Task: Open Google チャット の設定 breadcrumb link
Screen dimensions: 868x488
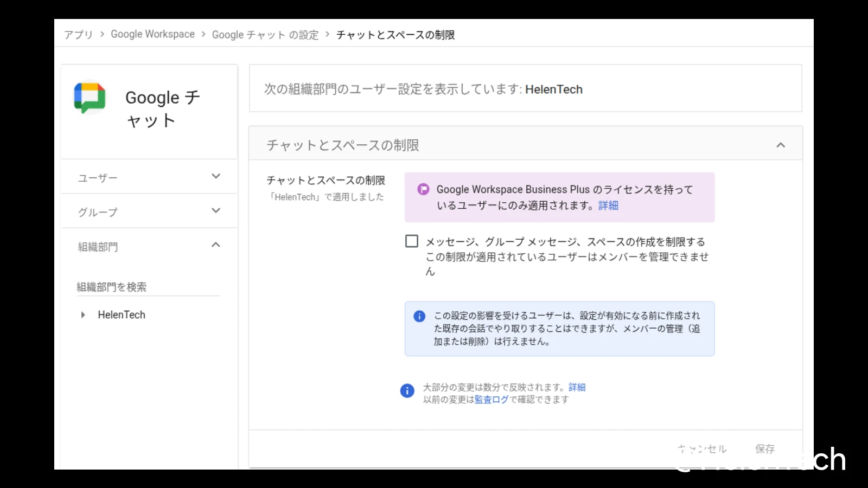Action: [x=265, y=35]
